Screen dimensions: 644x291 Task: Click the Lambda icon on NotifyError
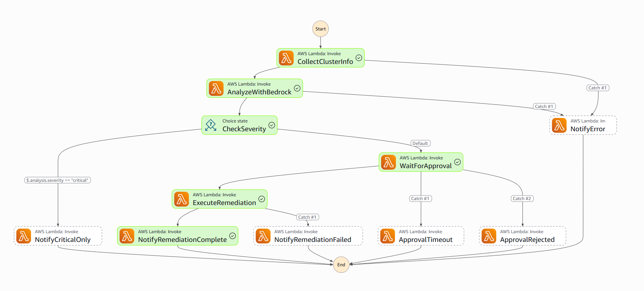[x=559, y=125]
